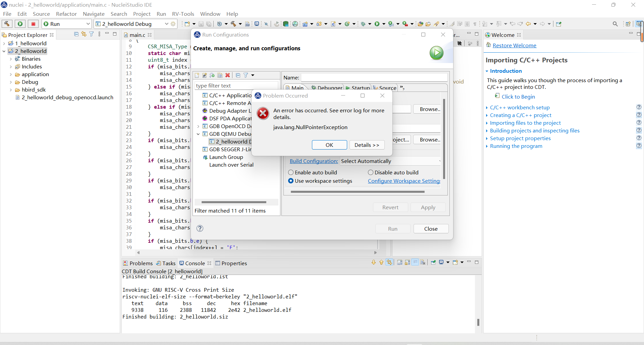Screen dimensions: 644x345
Task: Open the Navigate menu
Action: (x=94, y=14)
